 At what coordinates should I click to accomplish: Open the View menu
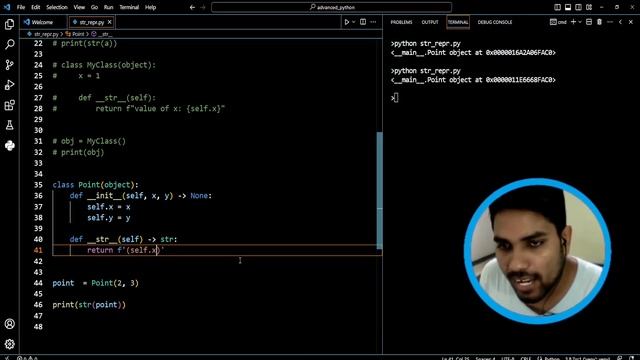click(x=79, y=7)
